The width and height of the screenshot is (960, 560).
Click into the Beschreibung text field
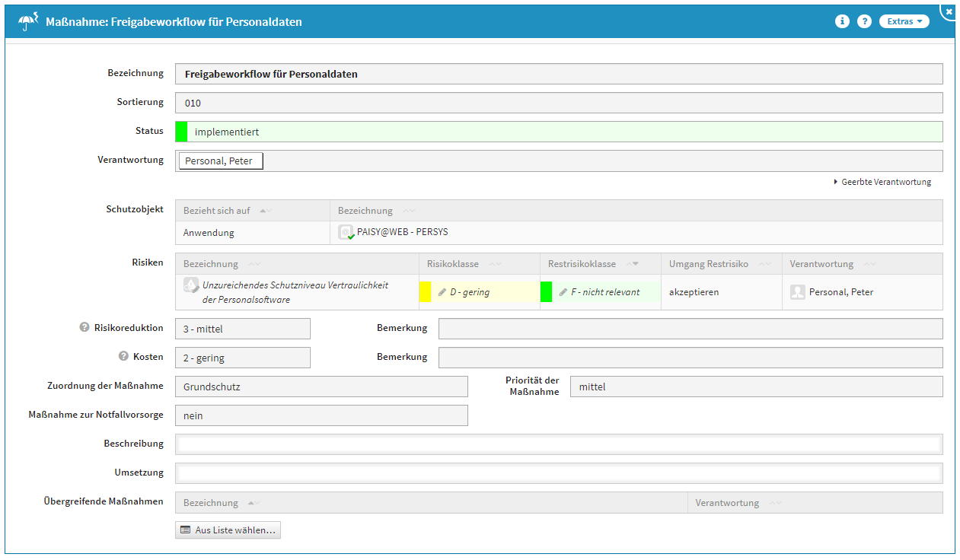tap(558, 444)
